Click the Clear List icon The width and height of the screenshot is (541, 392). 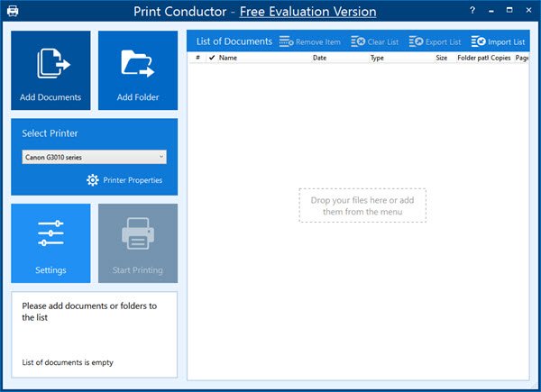click(x=358, y=41)
